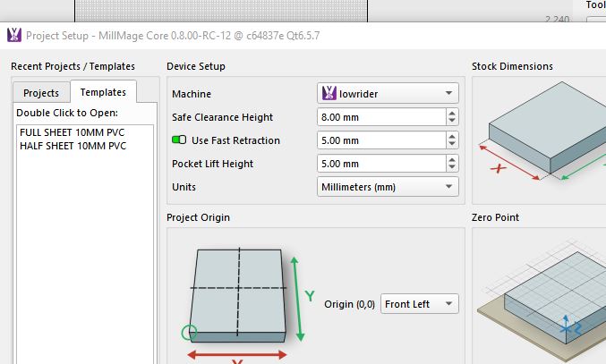This screenshot has width=606, height=364.
Task: Click the green origin circle on diagram
Action: tap(189, 332)
